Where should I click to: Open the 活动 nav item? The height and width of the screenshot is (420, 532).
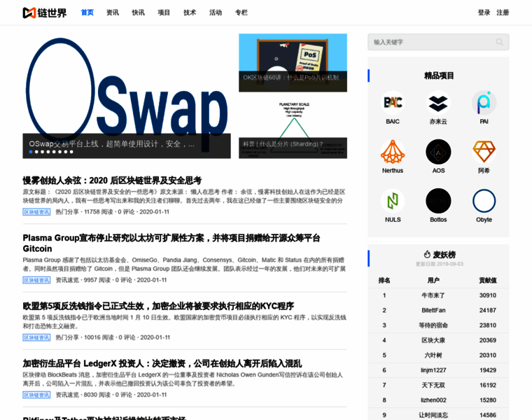tap(216, 13)
